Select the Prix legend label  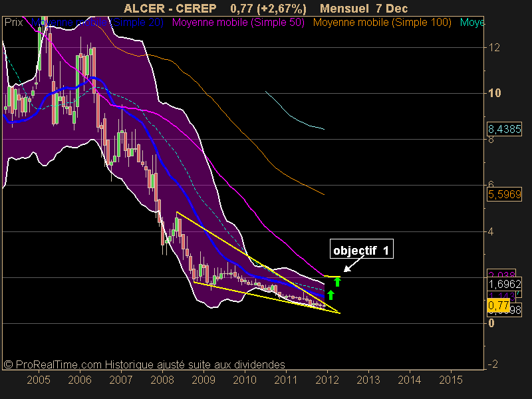click(x=14, y=23)
